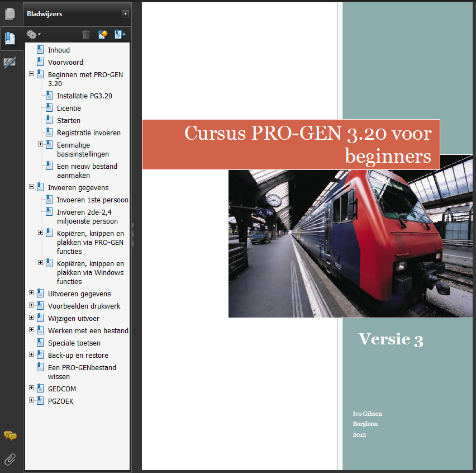The width and height of the screenshot is (476, 473).
Task: Expand the 'Eenmalige basisinstellingen' bookmark
Action: pos(41,144)
